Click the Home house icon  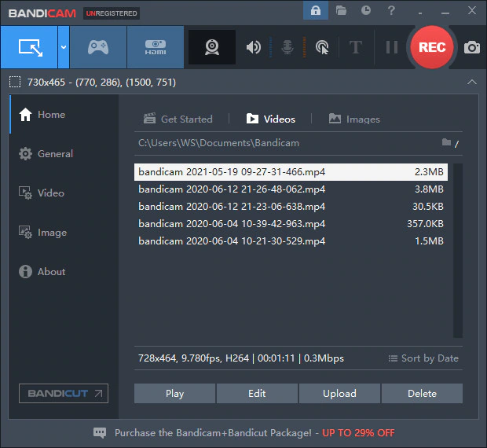[25, 114]
